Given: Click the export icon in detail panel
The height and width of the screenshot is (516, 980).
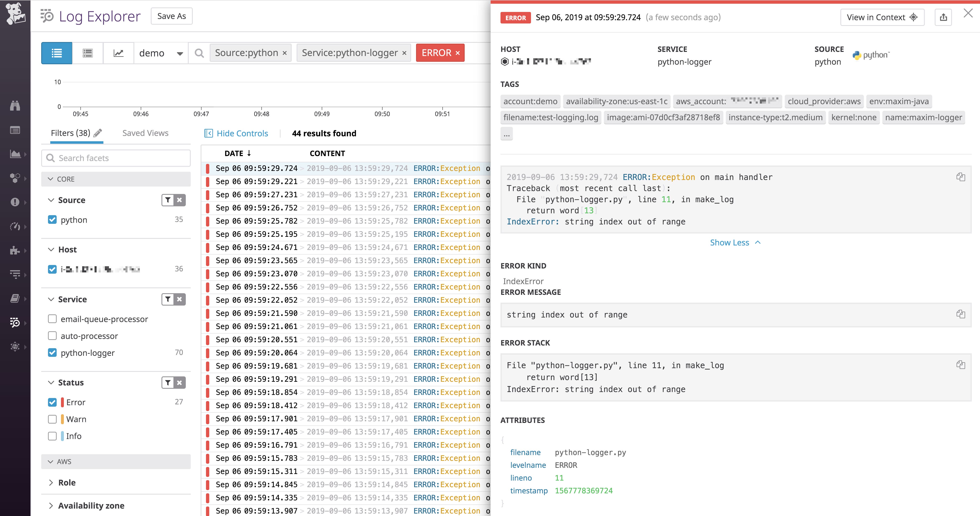Looking at the screenshot, I should (x=944, y=17).
